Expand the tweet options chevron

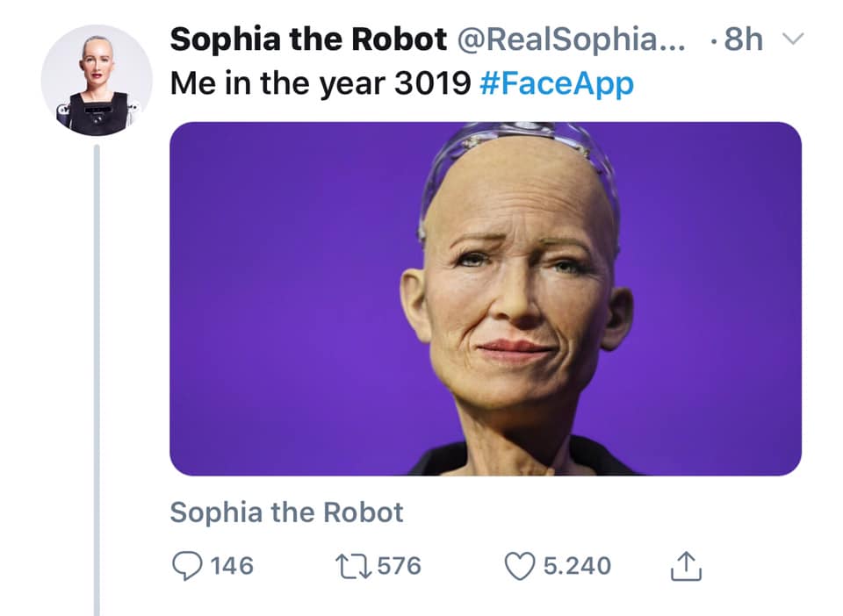tap(793, 39)
